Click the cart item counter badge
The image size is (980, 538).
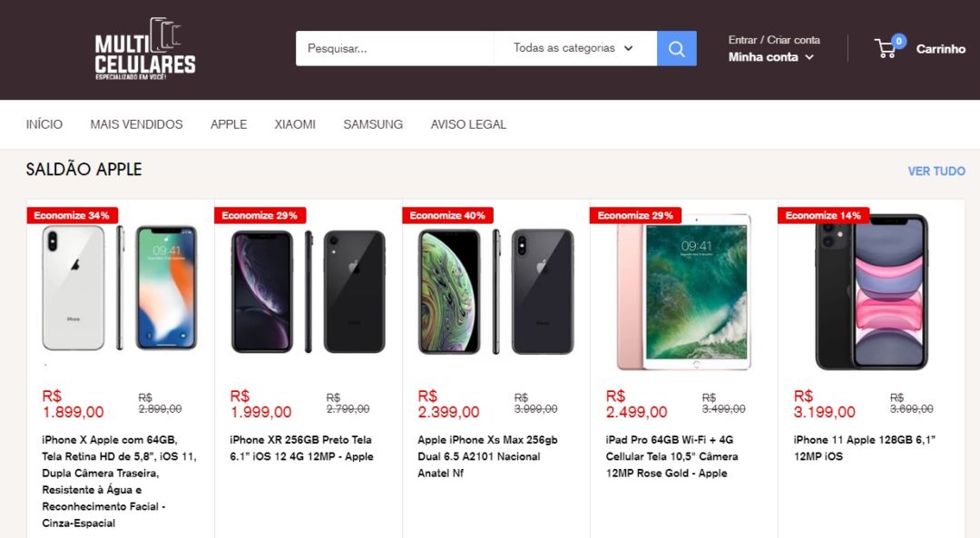898,40
